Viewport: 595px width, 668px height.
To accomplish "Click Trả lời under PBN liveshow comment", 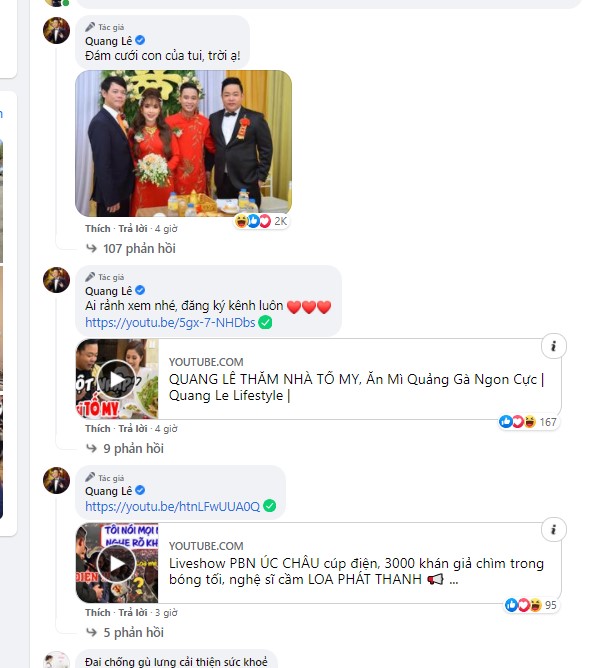I will [x=132, y=613].
